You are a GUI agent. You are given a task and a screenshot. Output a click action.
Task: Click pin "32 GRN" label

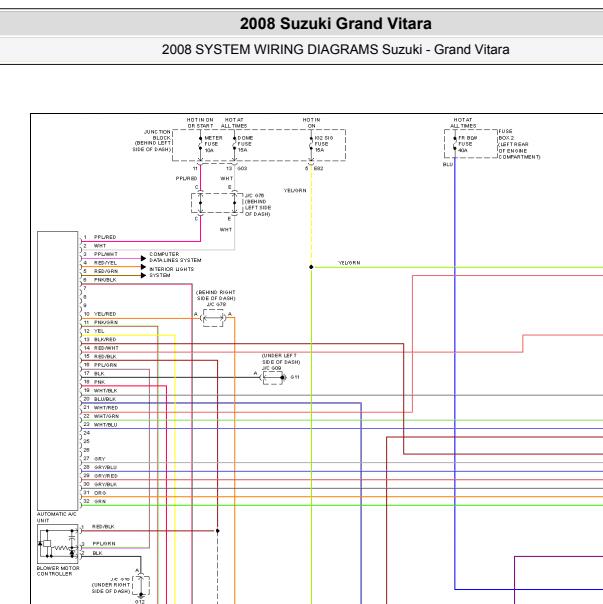coord(94,502)
